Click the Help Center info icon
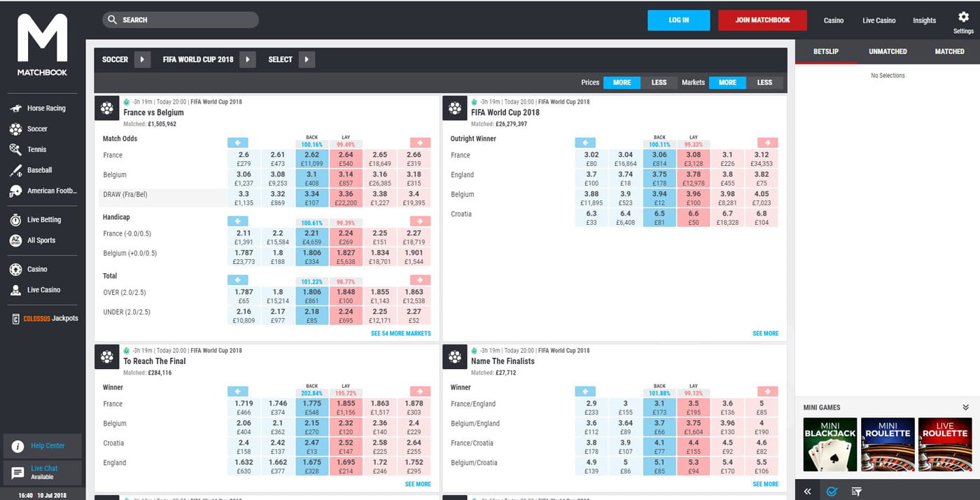The width and height of the screenshot is (980, 500). pyautogui.click(x=17, y=446)
